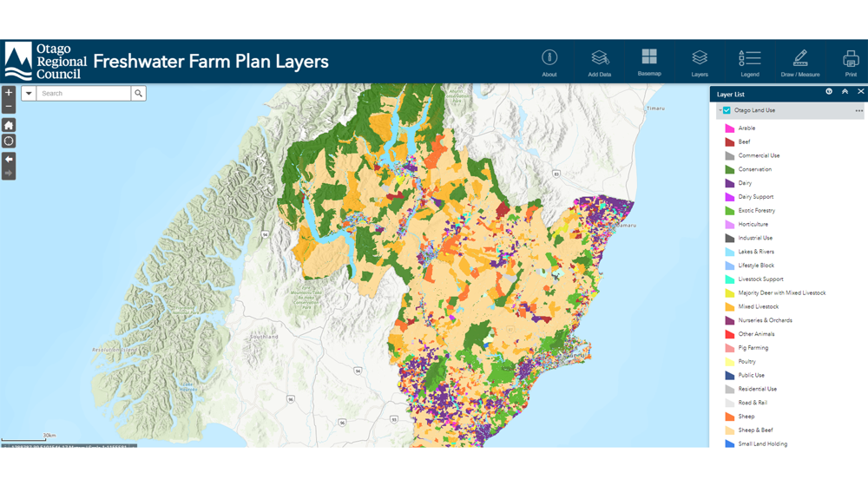The width and height of the screenshot is (868, 486).
Task: Click the Southland label on the map
Action: [x=264, y=337]
